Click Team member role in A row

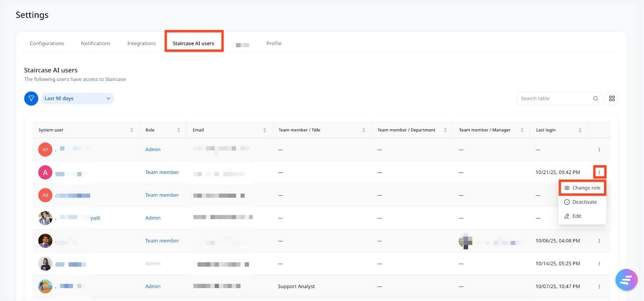162,172
